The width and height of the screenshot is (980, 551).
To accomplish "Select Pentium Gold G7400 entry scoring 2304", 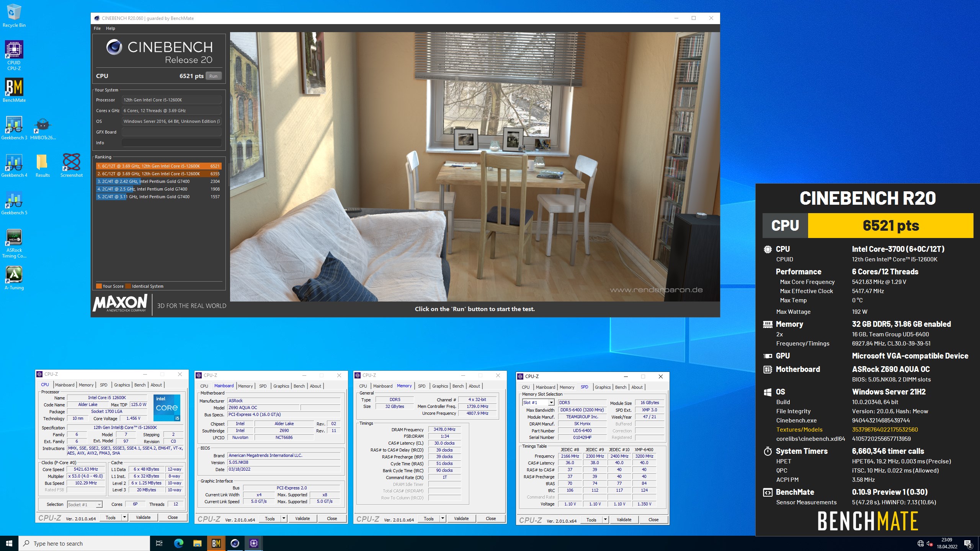I will point(158,181).
